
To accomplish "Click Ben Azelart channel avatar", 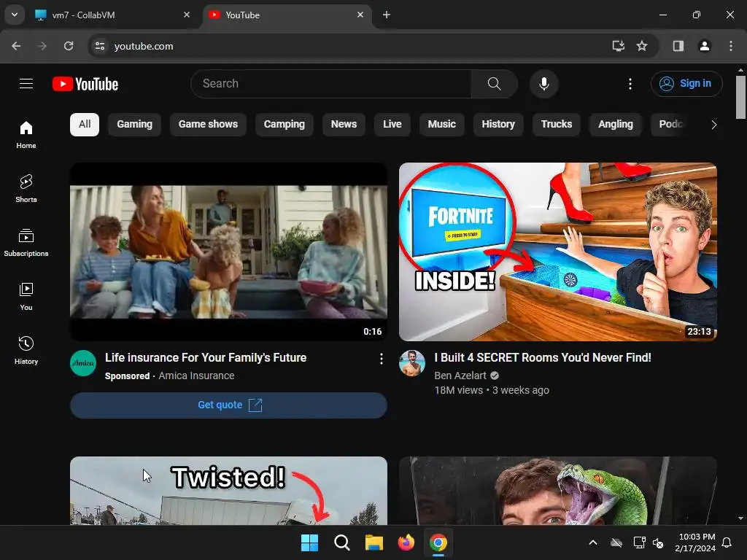I will tap(412, 363).
